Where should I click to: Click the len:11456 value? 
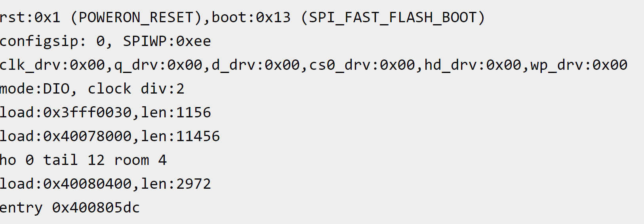[180, 137]
